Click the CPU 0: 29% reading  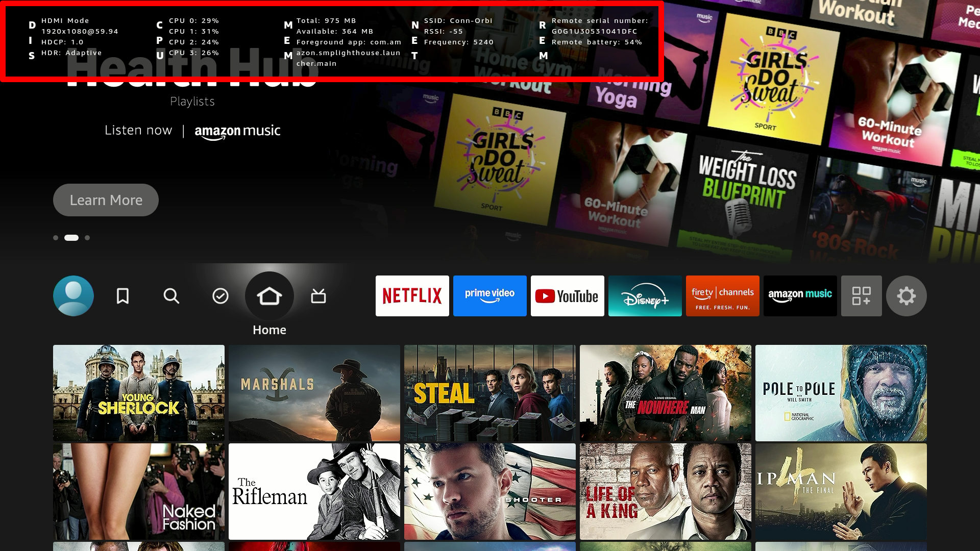pos(194,21)
